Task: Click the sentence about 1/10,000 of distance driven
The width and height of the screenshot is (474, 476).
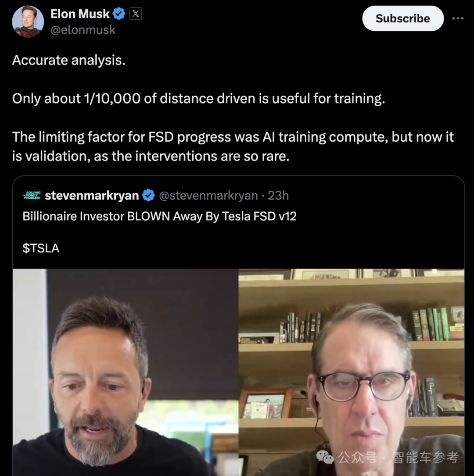Action: (198, 98)
